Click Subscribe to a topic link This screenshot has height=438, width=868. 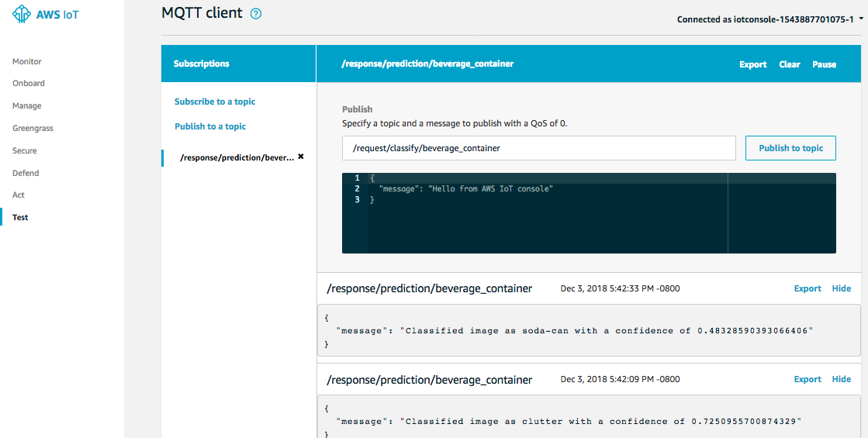(x=215, y=102)
